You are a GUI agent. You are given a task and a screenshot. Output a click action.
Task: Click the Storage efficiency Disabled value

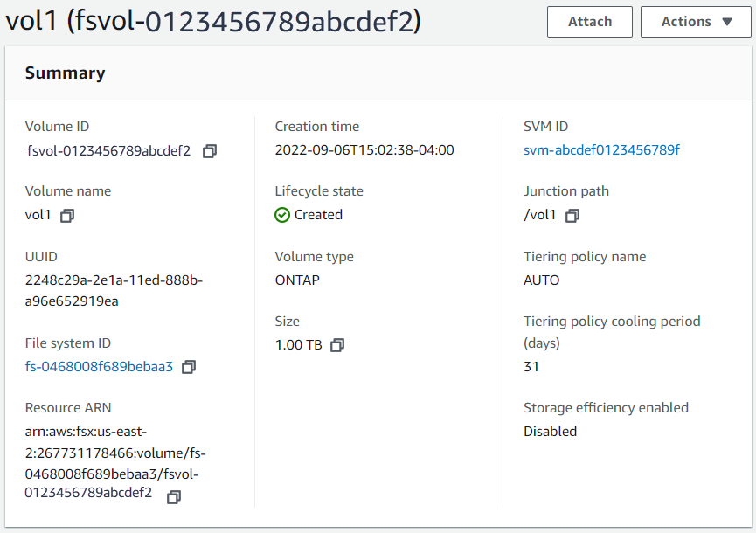tap(551, 431)
